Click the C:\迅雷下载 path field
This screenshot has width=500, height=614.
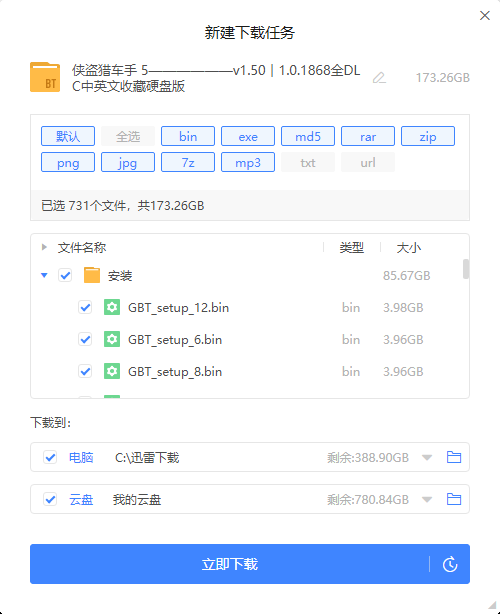click(x=147, y=457)
